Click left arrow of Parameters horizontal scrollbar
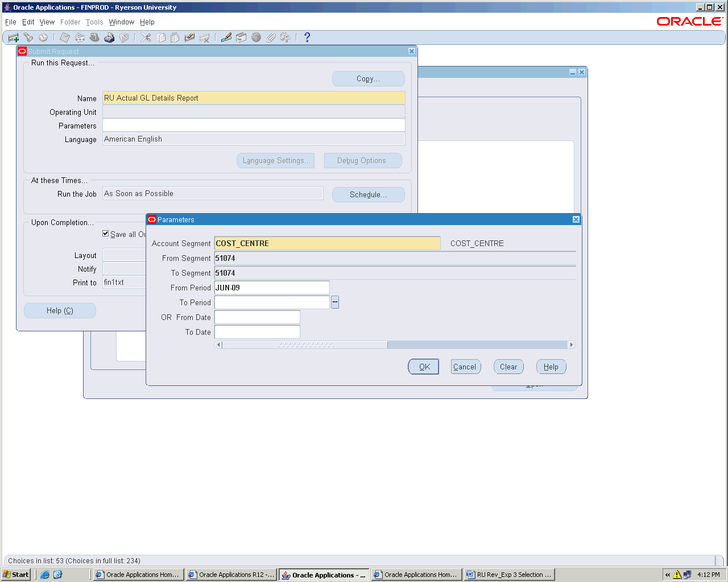The height and width of the screenshot is (582, 728). [218, 345]
